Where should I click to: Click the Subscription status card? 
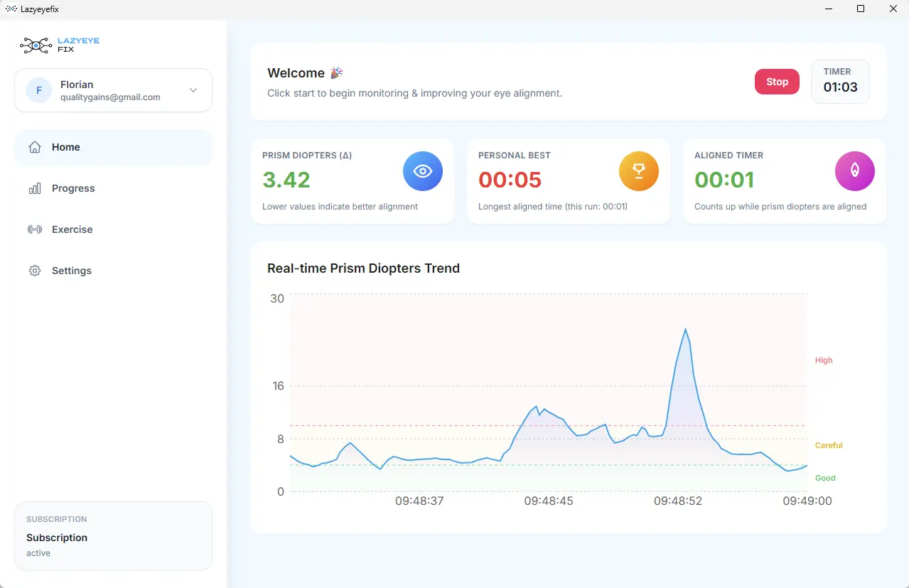tap(112, 536)
